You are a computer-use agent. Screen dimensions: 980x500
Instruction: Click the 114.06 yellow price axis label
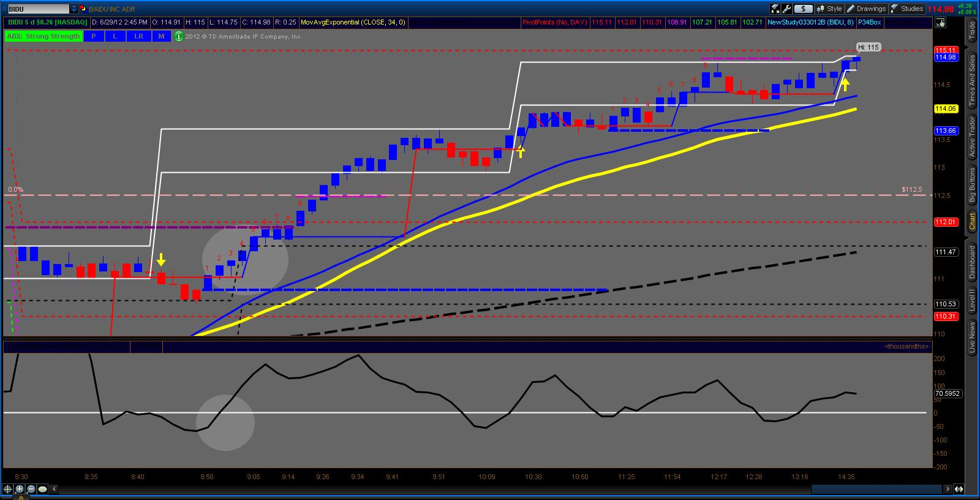(x=946, y=108)
